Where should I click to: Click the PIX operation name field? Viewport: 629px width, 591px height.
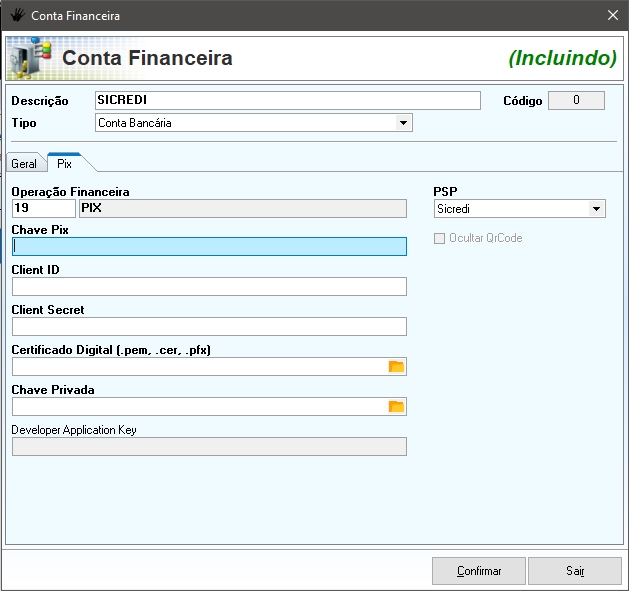pyautogui.click(x=243, y=209)
